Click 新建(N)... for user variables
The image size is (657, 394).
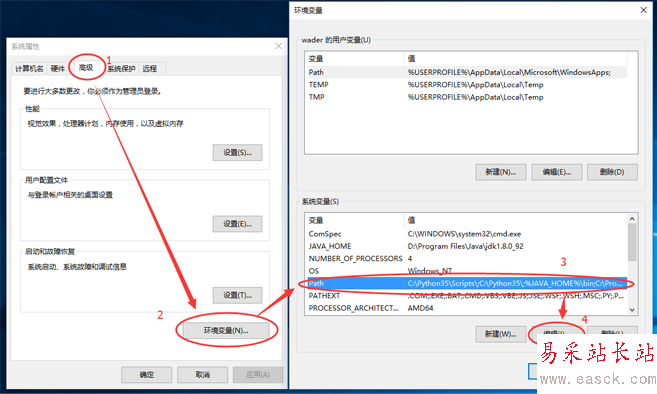point(501,172)
